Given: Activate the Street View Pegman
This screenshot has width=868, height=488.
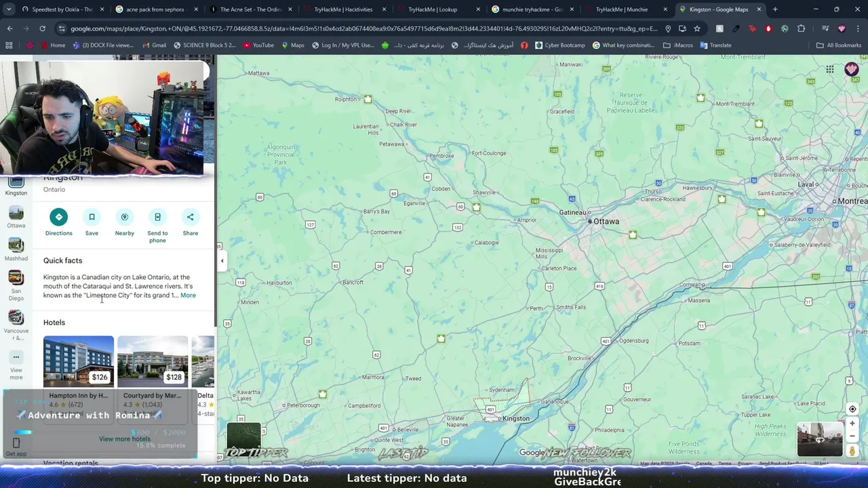Looking at the screenshot, I should pos(852,451).
